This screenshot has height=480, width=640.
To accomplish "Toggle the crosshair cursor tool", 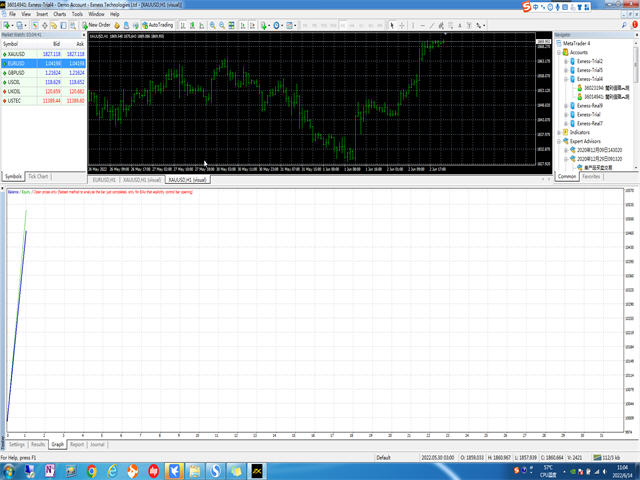I will point(402,25).
